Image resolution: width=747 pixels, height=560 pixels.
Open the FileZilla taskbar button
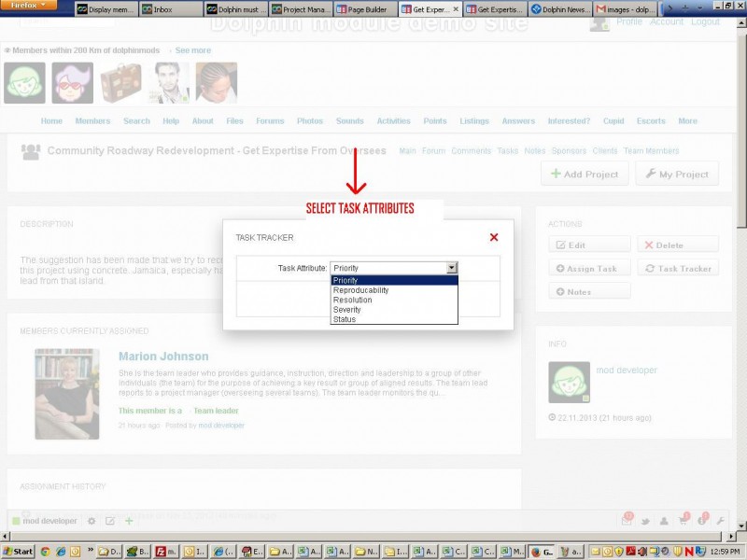166,552
